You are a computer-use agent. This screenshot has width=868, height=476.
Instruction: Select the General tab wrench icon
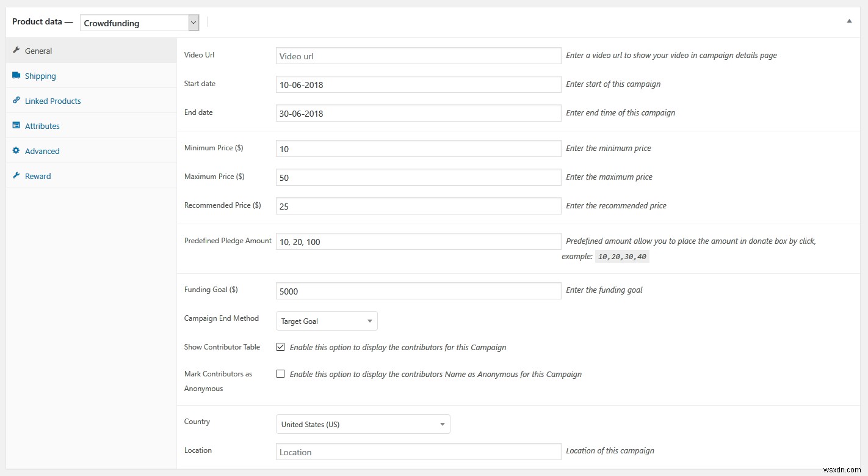click(16, 50)
